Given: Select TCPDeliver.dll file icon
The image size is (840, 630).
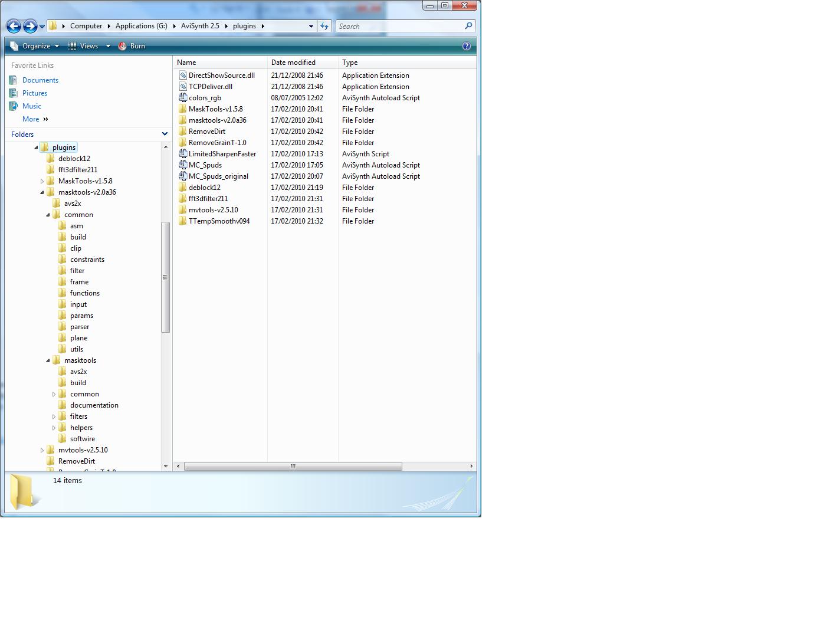Looking at the screenshot, I should pyautogui.click(x=183, y=87).
